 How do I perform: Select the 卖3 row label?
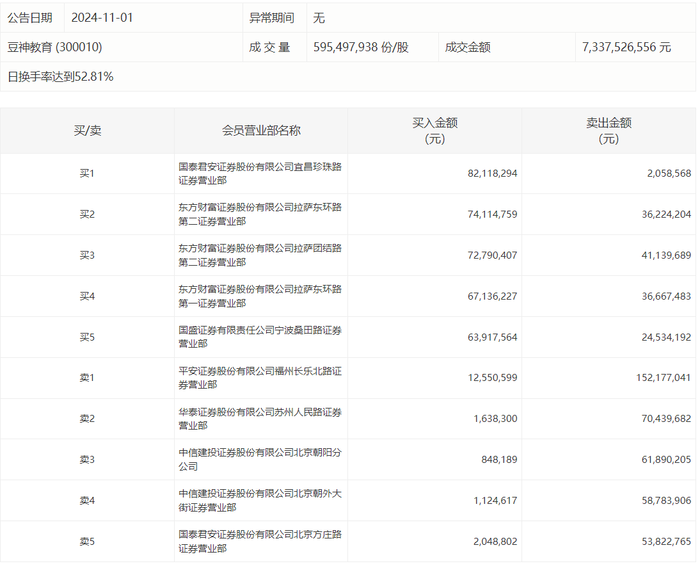click(x=87, y=460)
